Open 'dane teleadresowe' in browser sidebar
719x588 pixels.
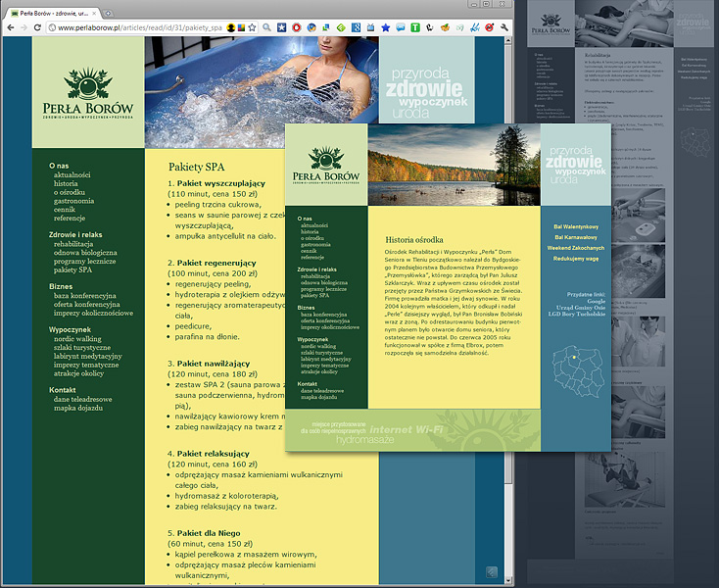[82, 400]
